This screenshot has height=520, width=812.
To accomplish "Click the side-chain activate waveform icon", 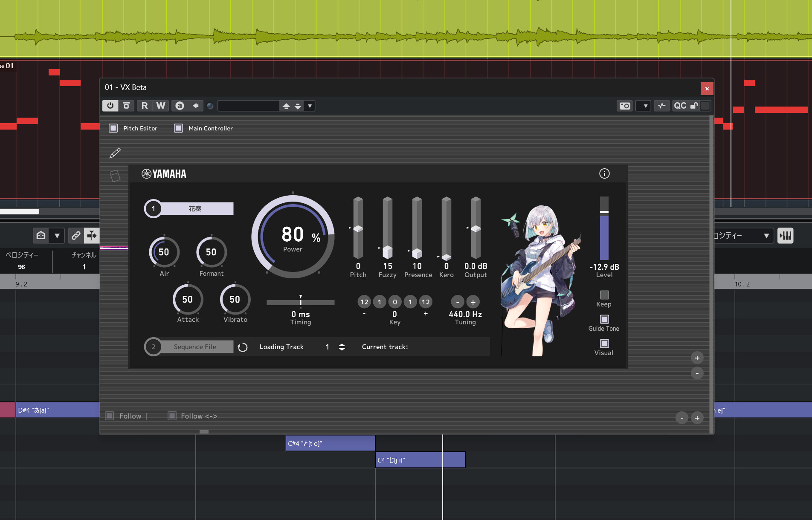I will coord(661,106).
